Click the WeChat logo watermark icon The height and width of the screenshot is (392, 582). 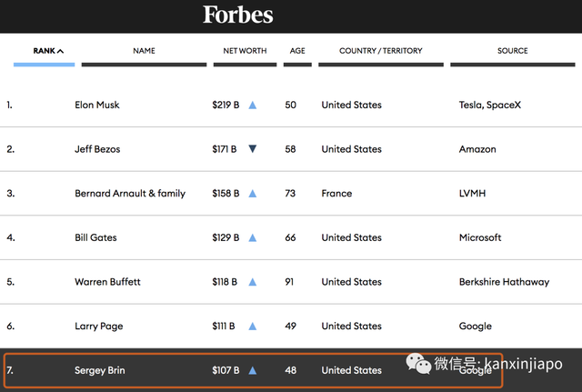pos(418,364)
